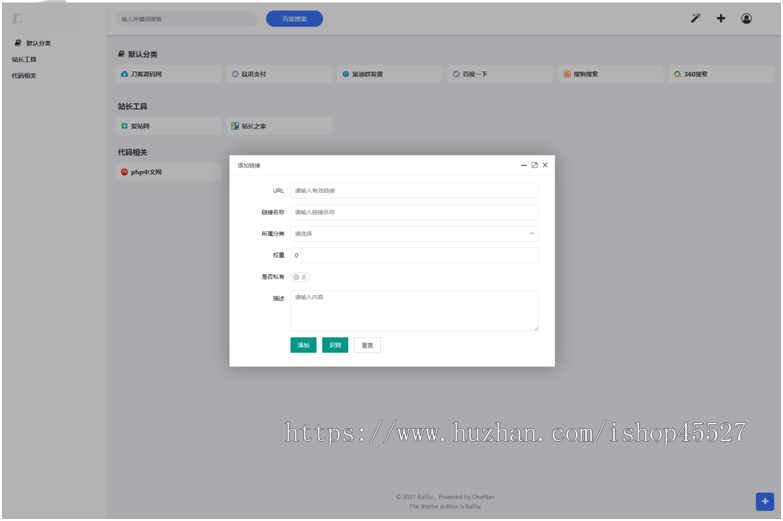Click the OneNav link in footer
The image size is (783, 521).
click(x=483, y=497)
